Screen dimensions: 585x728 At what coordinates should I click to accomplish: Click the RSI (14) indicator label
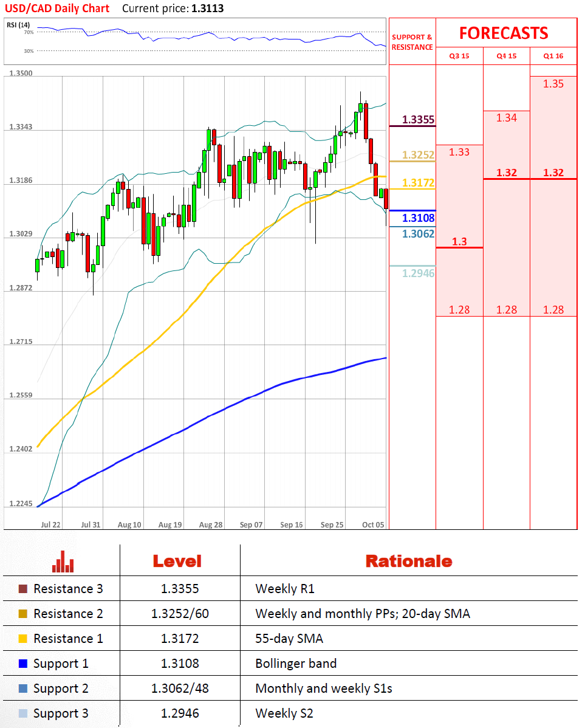pos(18,24)
